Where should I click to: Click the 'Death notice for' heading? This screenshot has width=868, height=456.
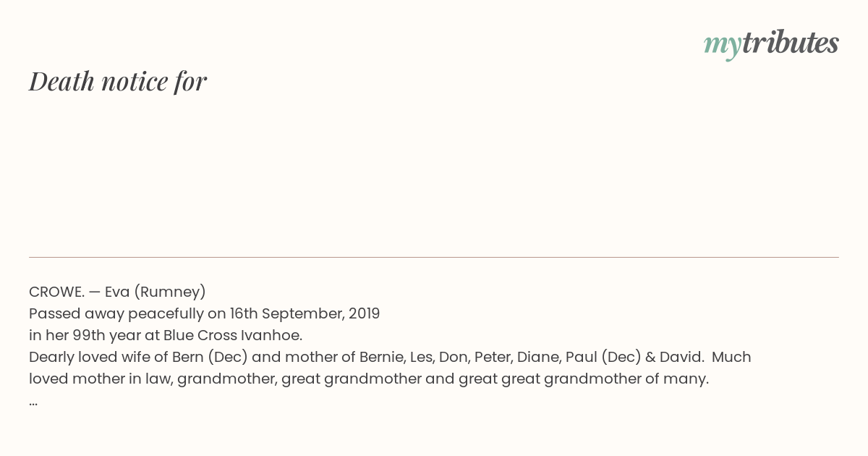[118, 81]
